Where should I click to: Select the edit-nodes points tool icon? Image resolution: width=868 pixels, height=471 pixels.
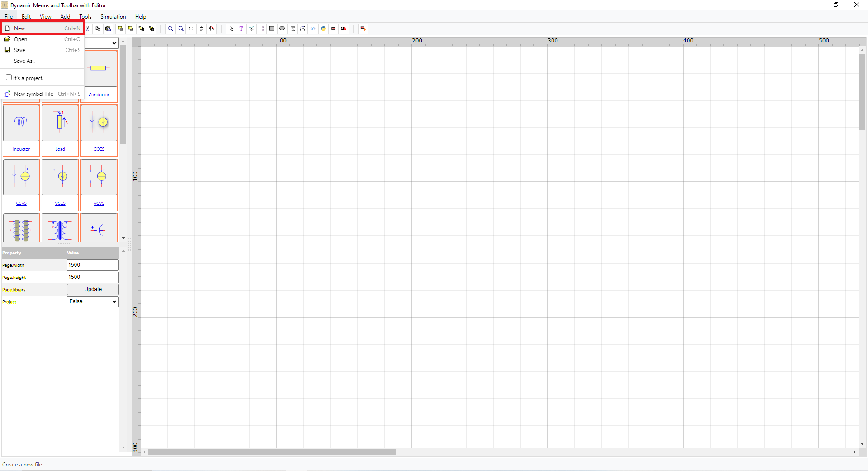pos(302,28)
